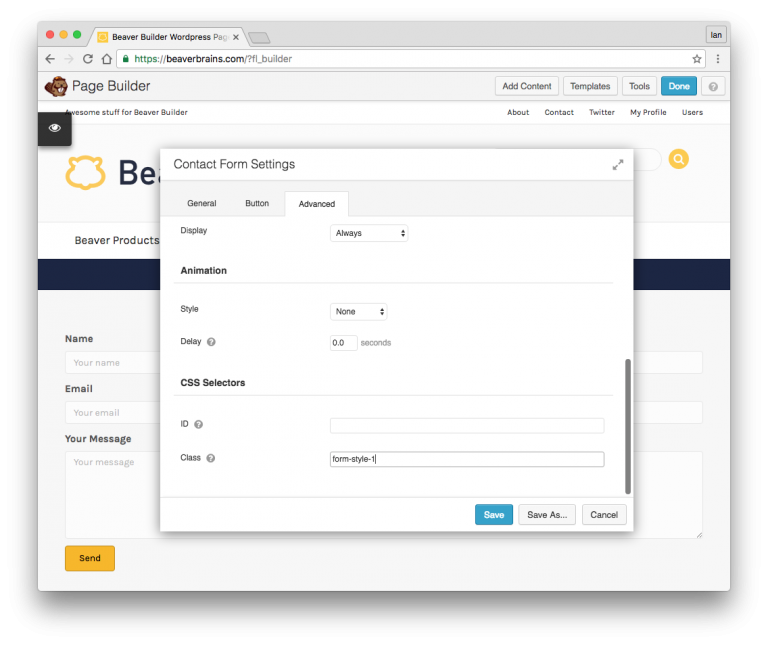
Task: Click the Beaver Builder beaver logo
Action: click(56, 86)
